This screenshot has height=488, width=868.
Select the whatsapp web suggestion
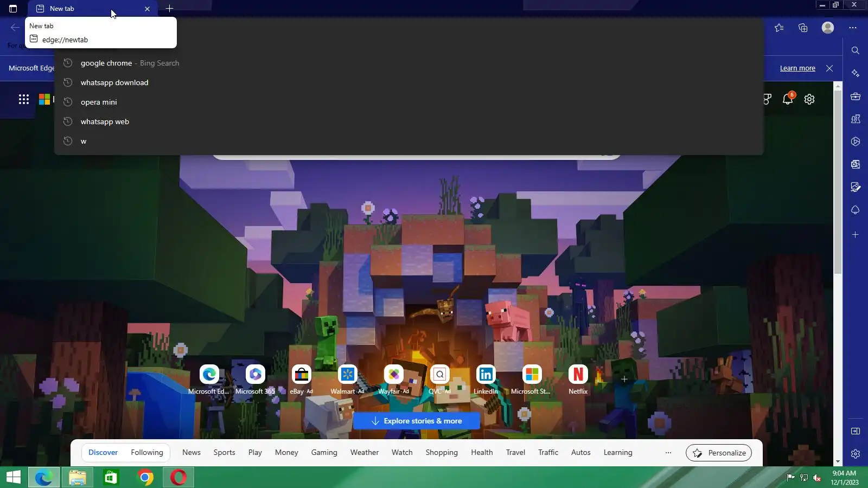point(409,121)
